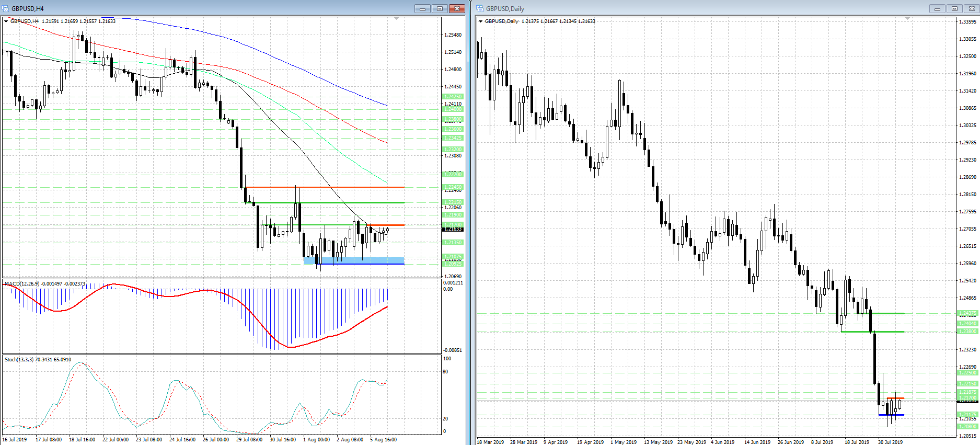Click the GBPUSD,Daily window title icon
The height and width of the screenshot is (445, 980).
coord(480,8)
